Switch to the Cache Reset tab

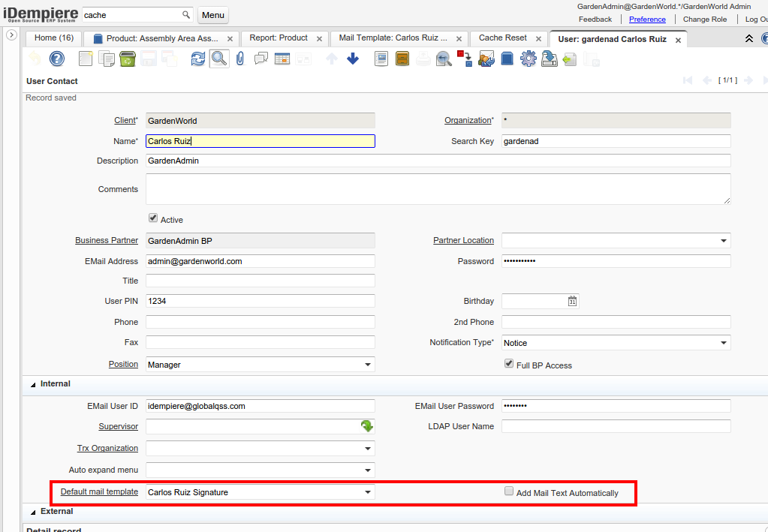click(x=502, y=38)
